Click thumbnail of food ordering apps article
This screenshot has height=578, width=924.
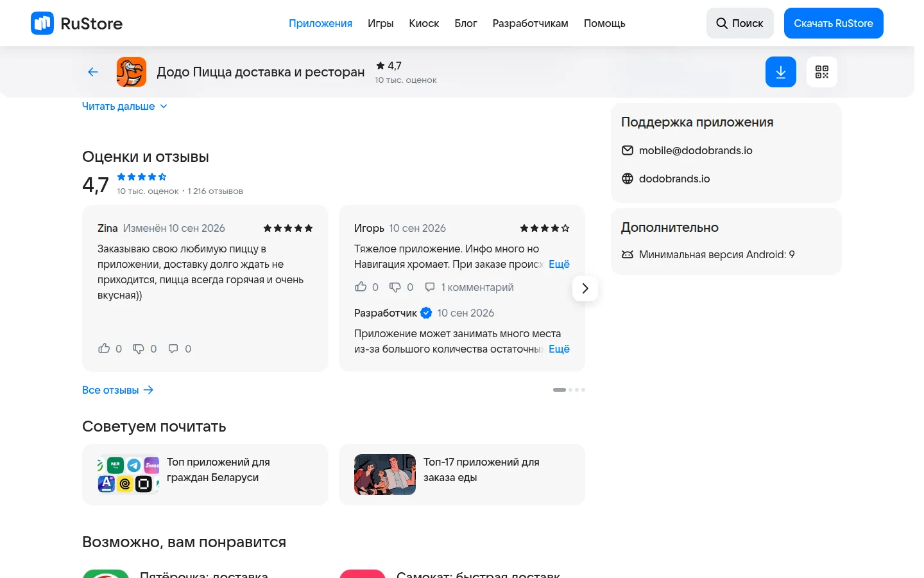point(385,475)
